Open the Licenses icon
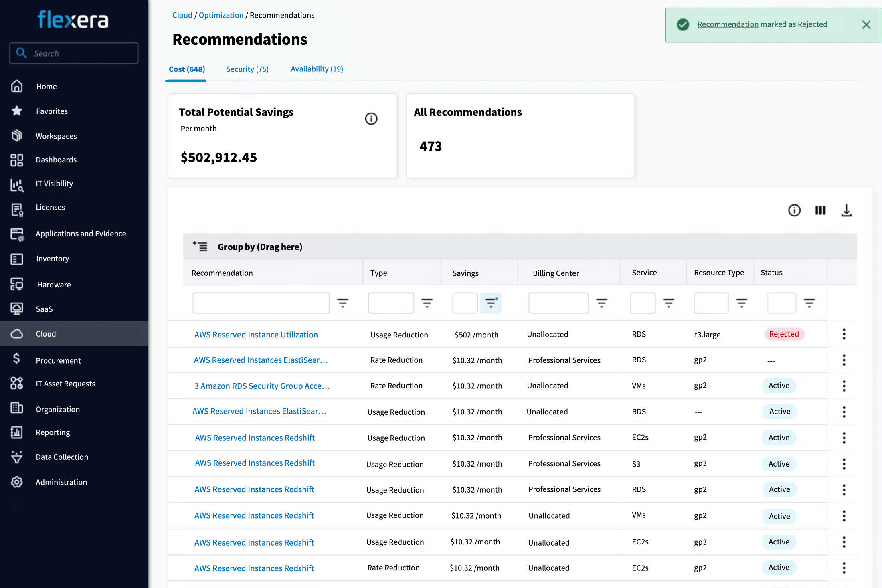The image size is (882, 588). click(x=17, y=209)
